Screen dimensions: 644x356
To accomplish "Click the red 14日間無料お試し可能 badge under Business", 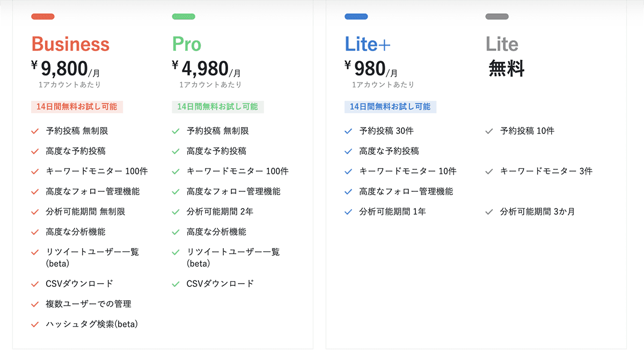I will point(77,107).
